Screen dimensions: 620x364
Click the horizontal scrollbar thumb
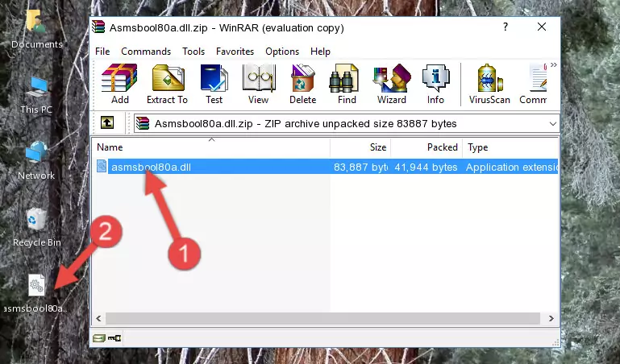[x=322, y=318]
